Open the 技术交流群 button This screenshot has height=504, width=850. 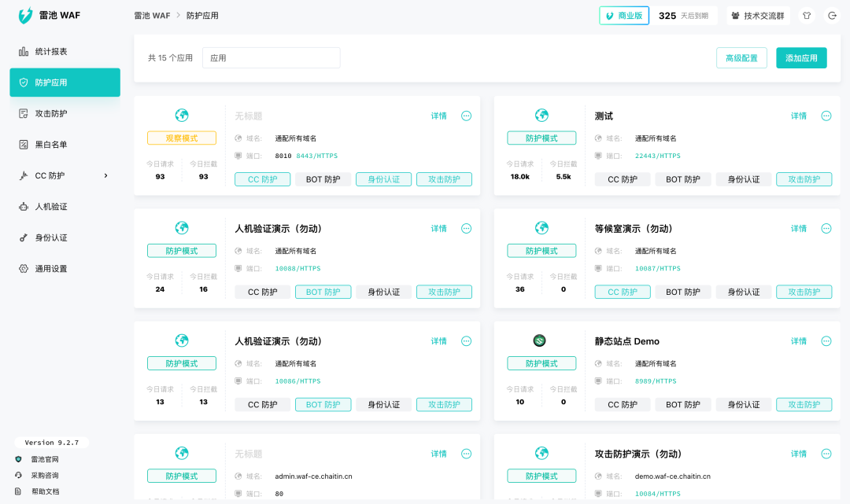pyautogui.click(x=758, y=16)
